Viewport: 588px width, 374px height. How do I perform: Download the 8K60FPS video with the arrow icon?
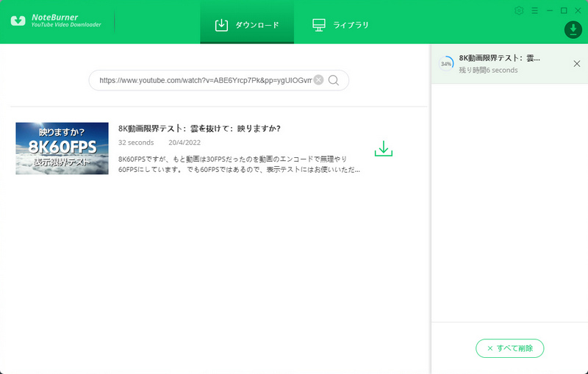383,148
